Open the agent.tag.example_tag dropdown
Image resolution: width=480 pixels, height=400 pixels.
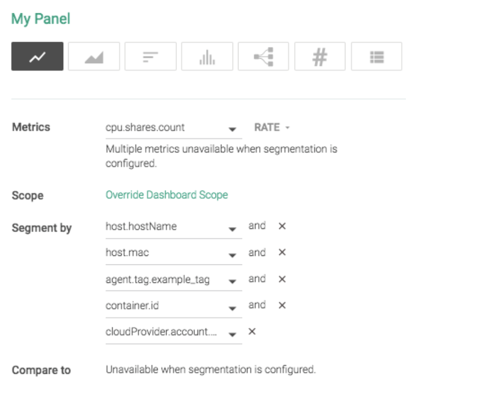click(174, 280)
